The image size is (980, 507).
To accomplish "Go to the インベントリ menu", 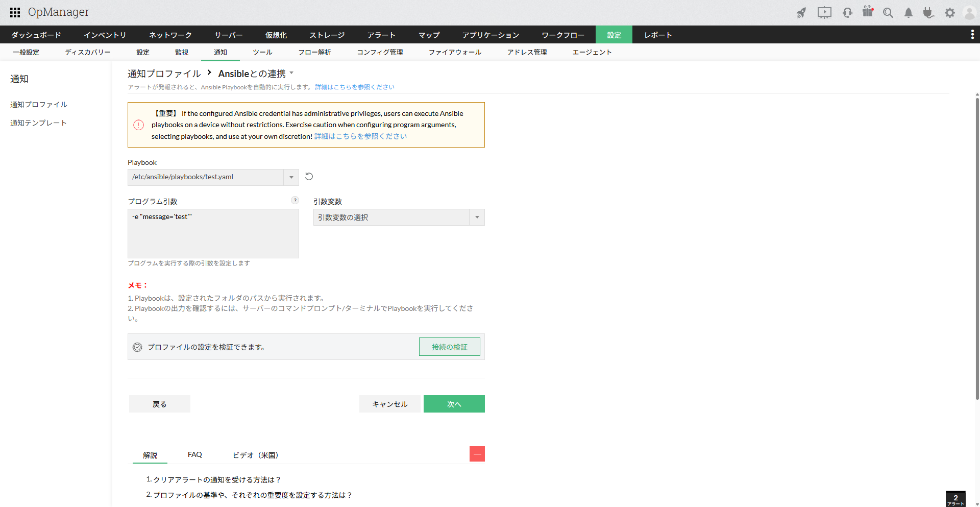I will click(x=105, y=35).
